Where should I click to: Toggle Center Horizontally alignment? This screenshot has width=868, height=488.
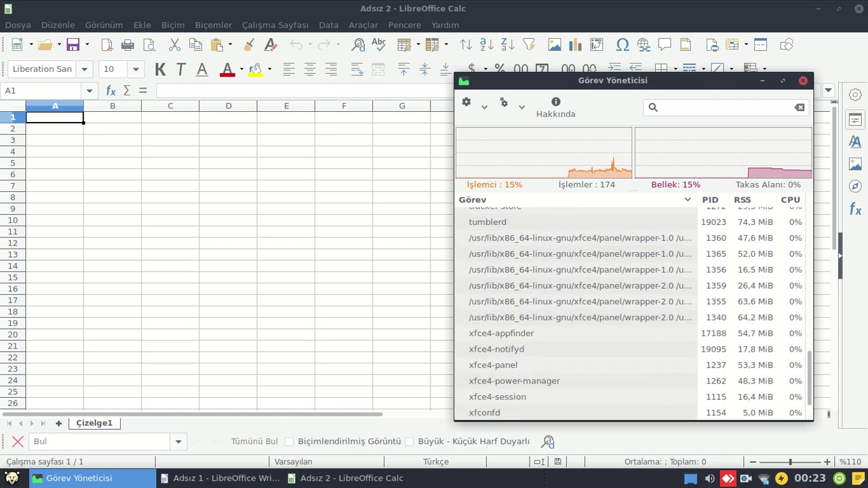coord(310,69)
